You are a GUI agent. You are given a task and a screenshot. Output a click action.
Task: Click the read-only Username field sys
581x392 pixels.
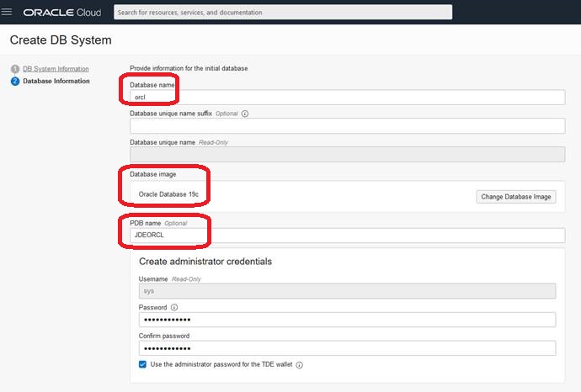coord(347,291)
